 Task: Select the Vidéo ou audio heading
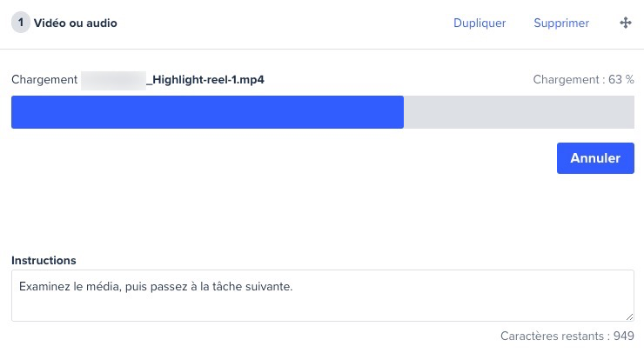(76, 23)
